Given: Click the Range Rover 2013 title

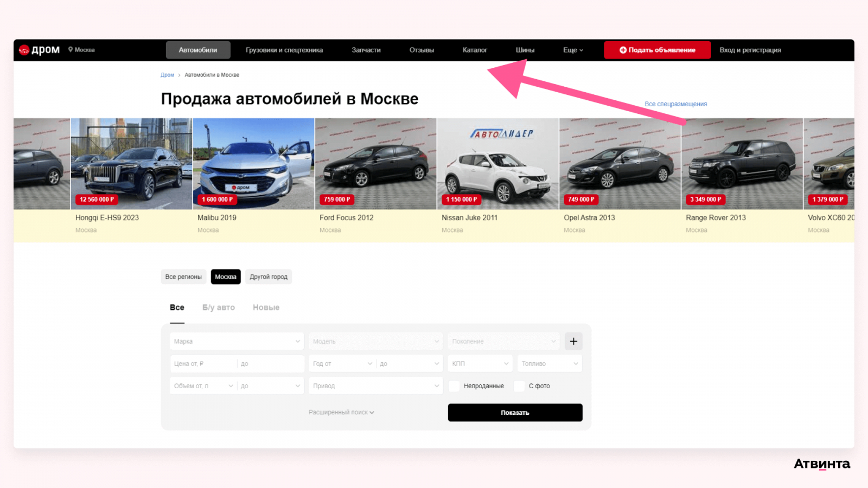Looking at the screenshot, I should [x=716, y=218].
